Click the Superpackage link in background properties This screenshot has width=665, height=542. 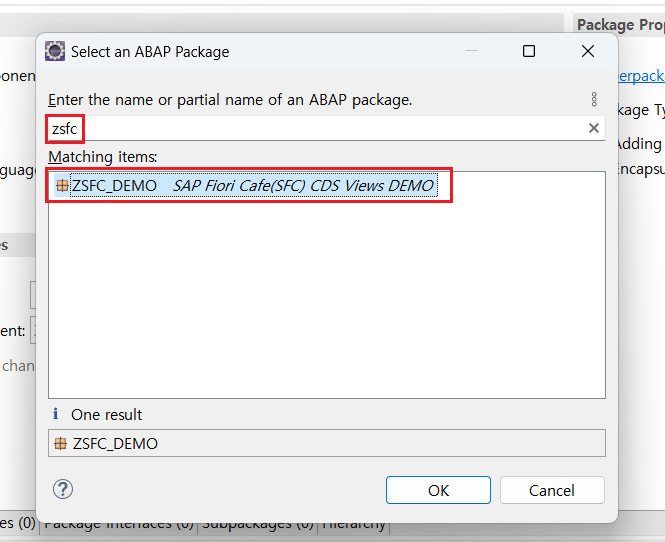(x=640, y=76)
